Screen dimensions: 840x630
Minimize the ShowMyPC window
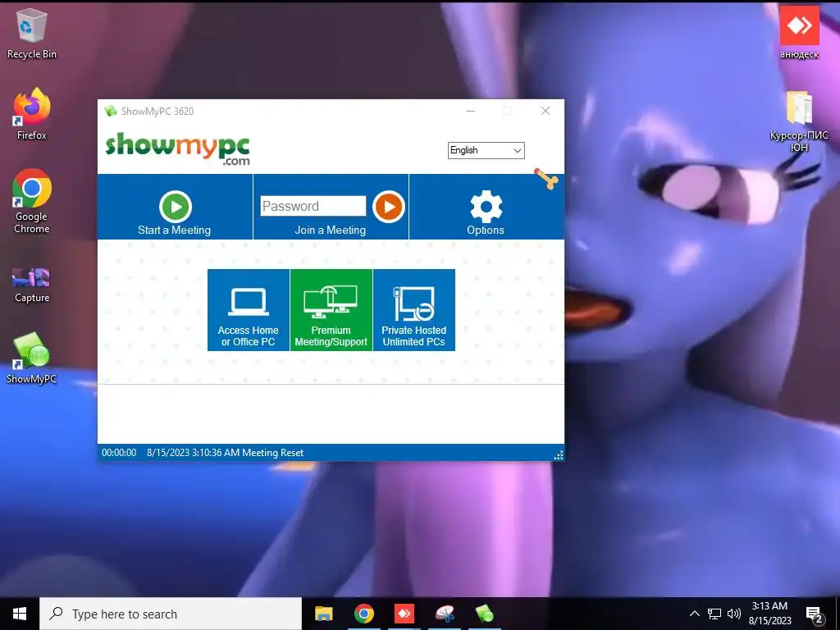tap(471, 111)
